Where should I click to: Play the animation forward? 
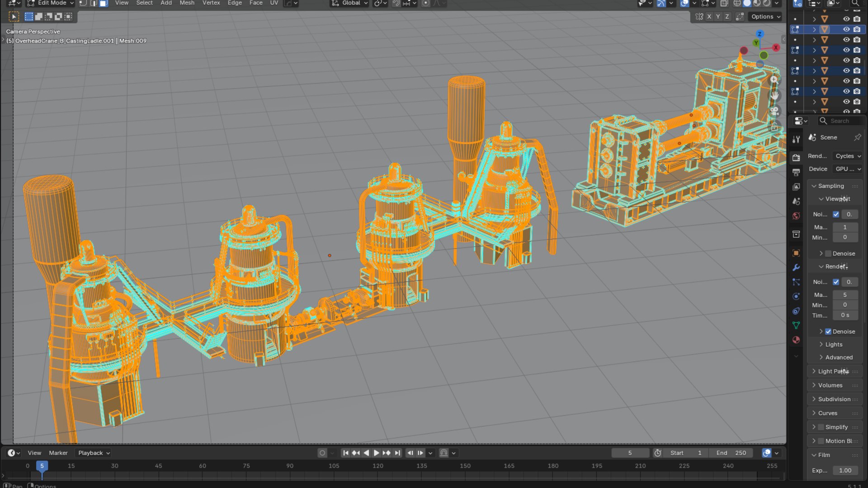(x=376, y=453)
